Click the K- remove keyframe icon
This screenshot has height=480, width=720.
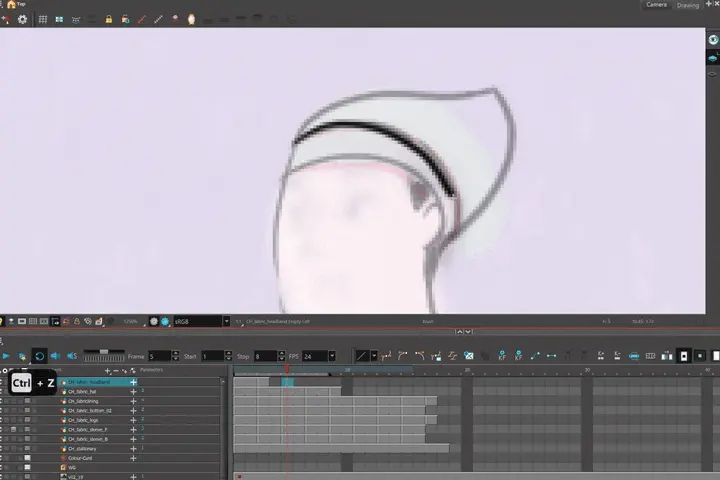click(617, 356)
